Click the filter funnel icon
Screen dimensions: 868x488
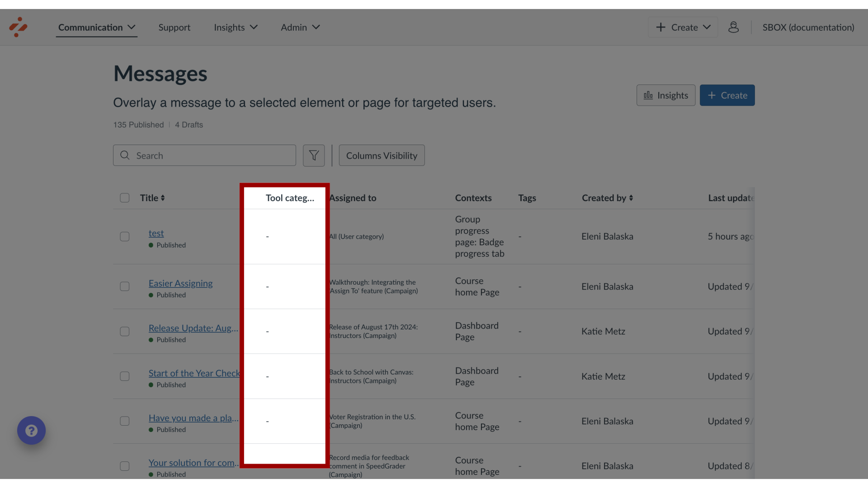pos(314,155)
